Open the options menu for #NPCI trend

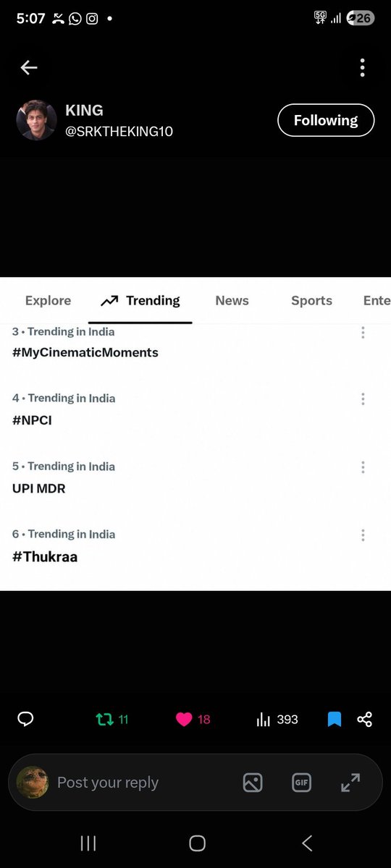[363, 399]
